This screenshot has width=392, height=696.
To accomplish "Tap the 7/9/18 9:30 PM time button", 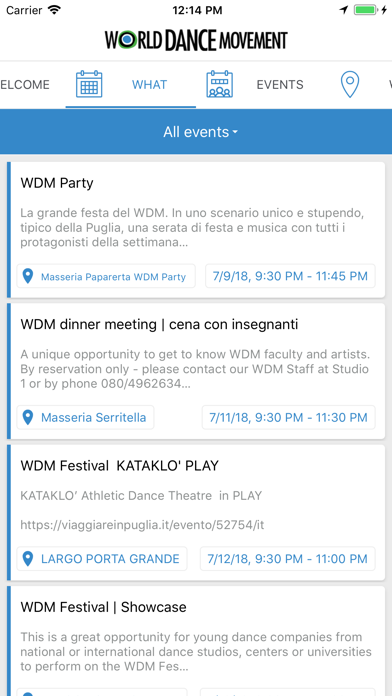I will (290, 276).
